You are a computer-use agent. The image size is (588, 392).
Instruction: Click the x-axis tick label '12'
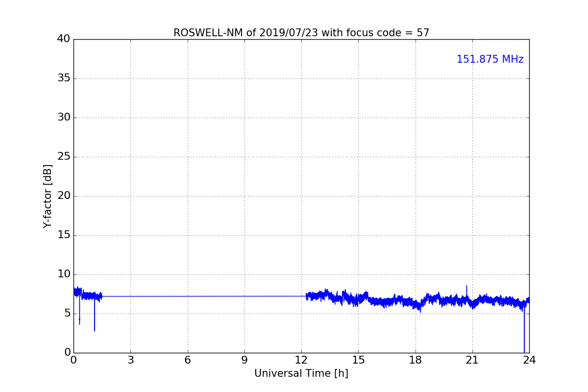pyautogui.click(x=301, y=360)
